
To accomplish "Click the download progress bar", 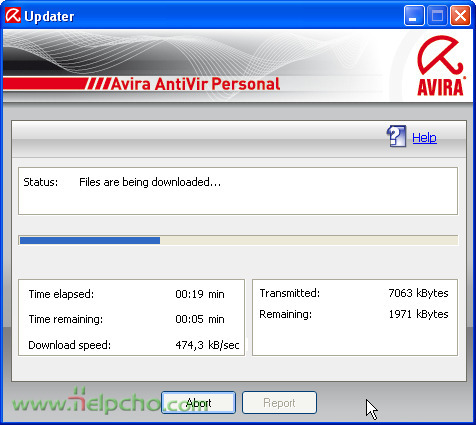I will [x=238, y=240].
